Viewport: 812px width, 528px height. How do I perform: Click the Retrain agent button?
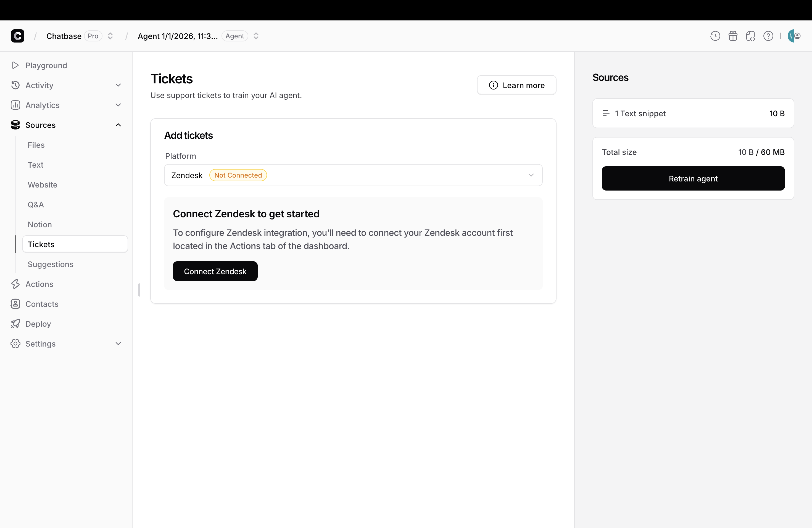tap(693, 178)
